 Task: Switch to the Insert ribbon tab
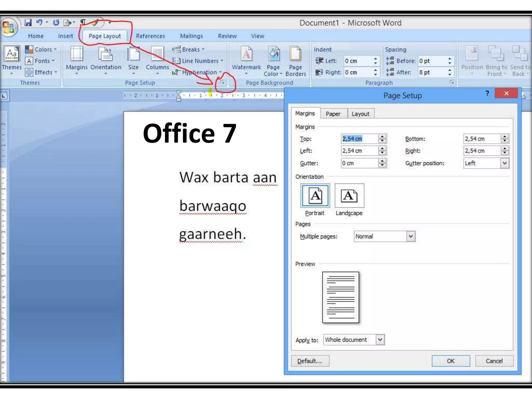(65, 36)
